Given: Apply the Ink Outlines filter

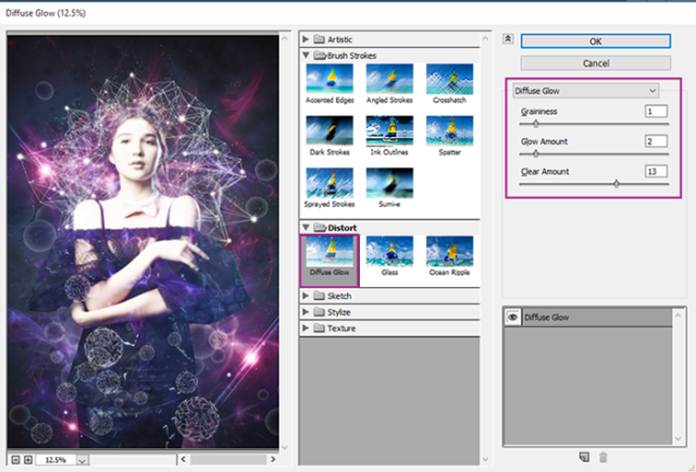Looking at the screenshot, I should 389,131.
